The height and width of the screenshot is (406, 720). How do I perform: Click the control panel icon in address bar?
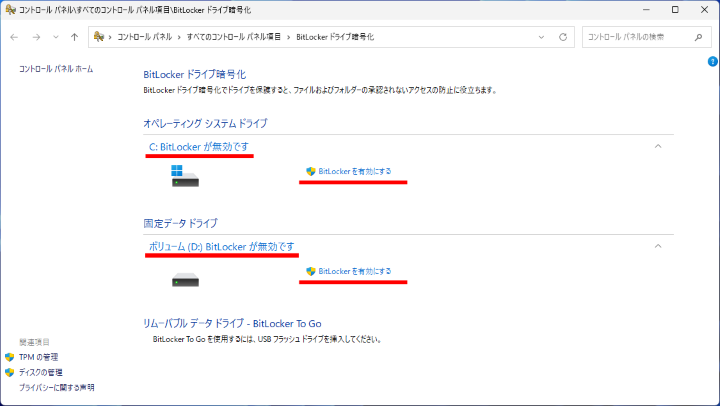click(100, 37)
